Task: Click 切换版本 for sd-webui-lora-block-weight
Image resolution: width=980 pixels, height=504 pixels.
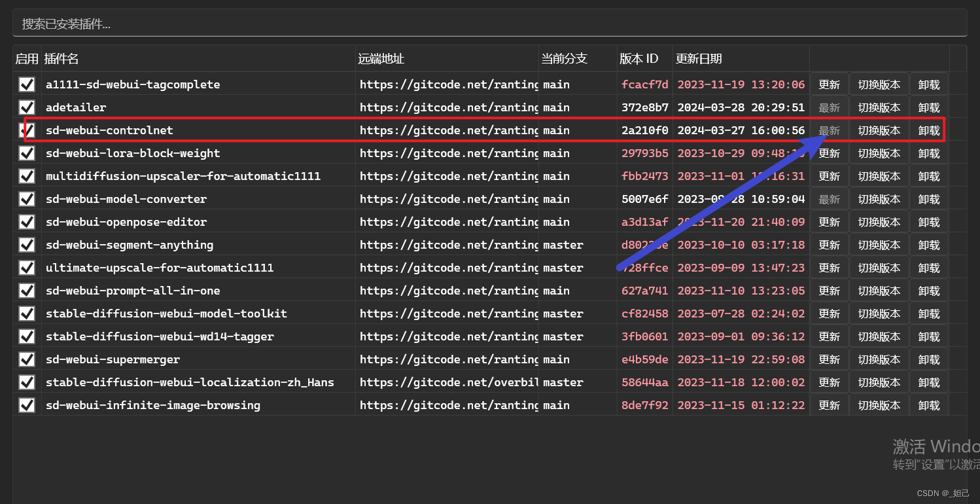Action: tap(879, 153)
